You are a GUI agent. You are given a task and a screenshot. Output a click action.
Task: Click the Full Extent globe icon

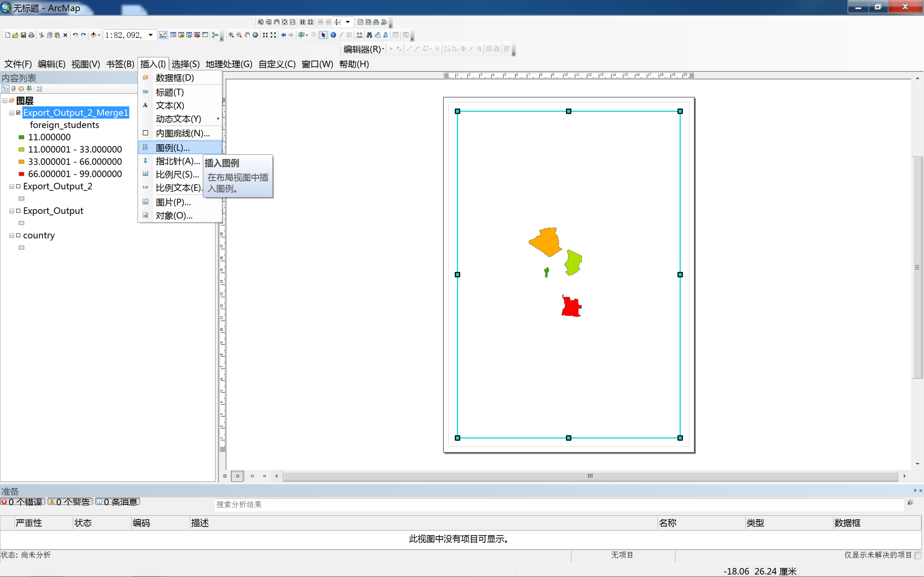tap(255, 35)
